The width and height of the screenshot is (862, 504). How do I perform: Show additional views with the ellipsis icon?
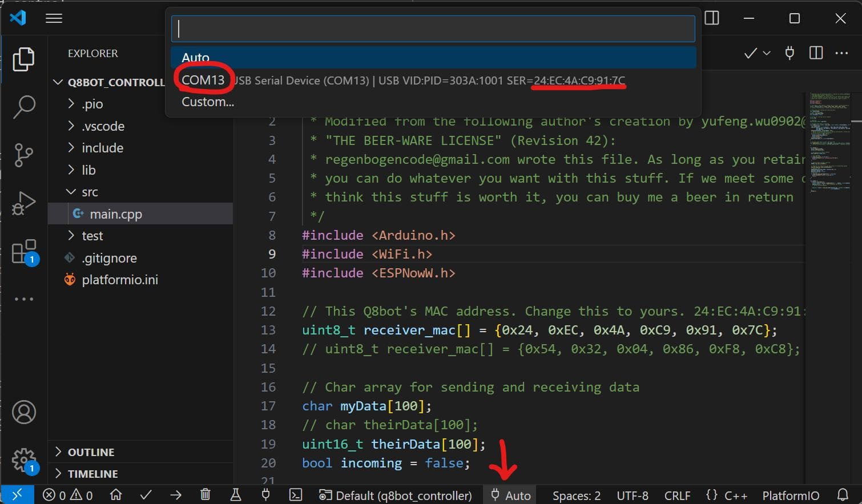point(23,299)
